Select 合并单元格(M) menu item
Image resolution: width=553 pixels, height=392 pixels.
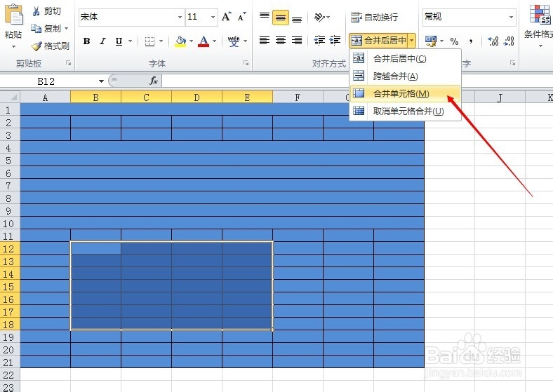pos(405,93)
